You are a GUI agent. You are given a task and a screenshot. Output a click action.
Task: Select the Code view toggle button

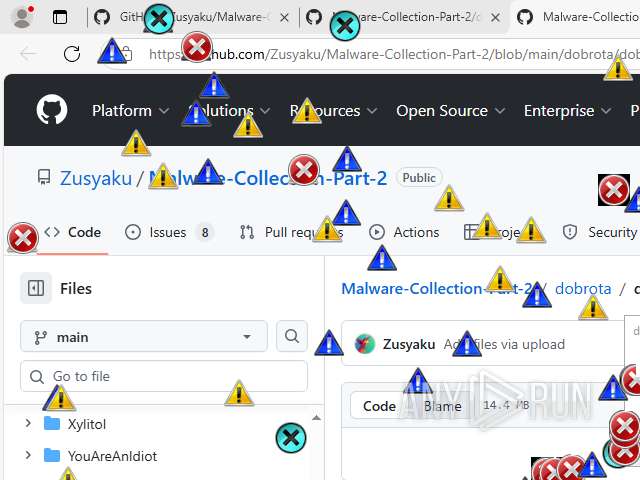coord(380,406)
